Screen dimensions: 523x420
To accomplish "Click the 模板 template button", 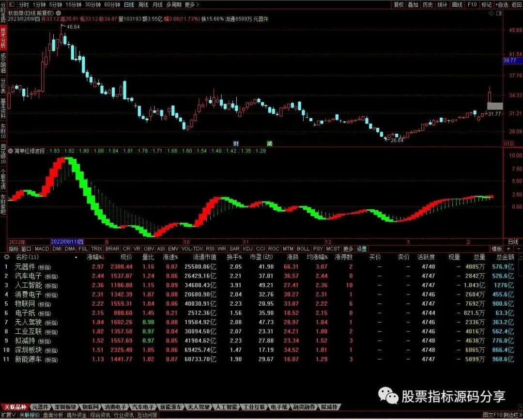I will click(x=497, y=249).
